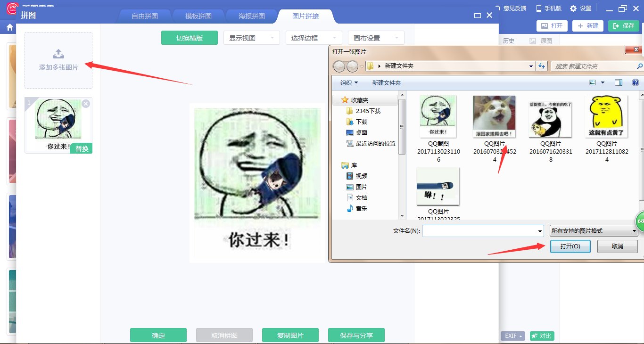Viewport: 644px width, 344px height.
Task: Select the cat QQ图片 thumbnail in the dialog
Action: (x=494, y=116)
